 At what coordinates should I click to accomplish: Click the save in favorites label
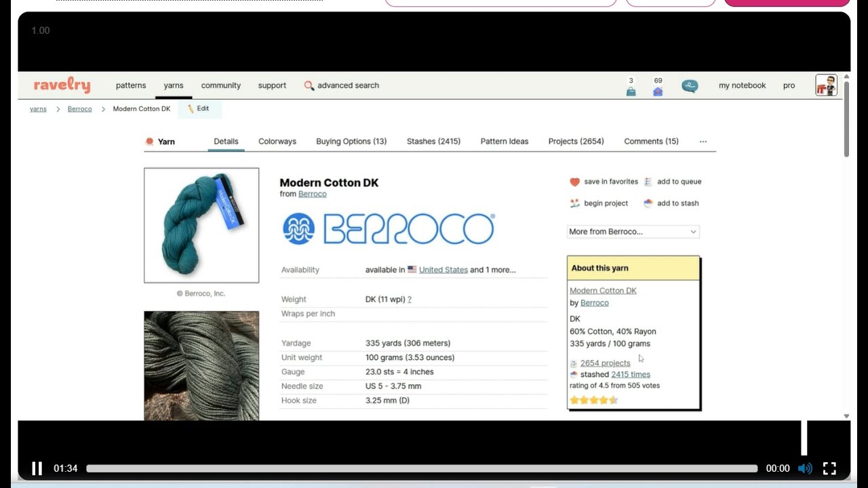[611, 182]
